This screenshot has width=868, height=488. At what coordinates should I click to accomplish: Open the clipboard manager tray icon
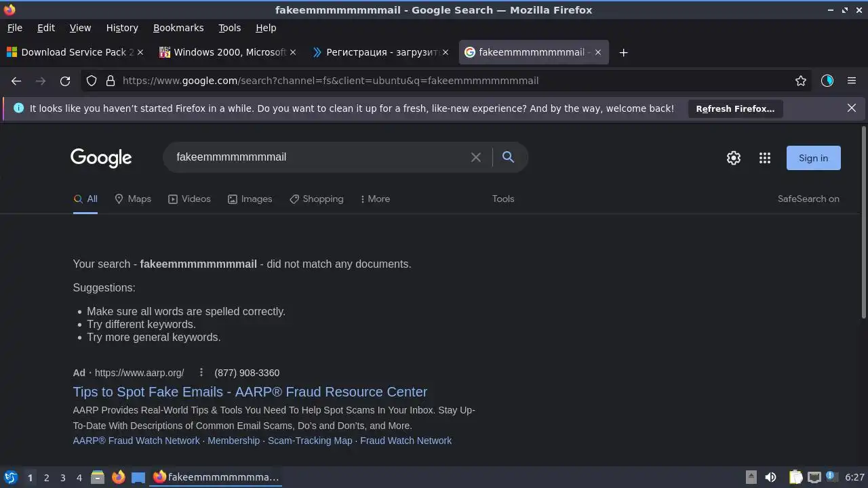(795, 477)
